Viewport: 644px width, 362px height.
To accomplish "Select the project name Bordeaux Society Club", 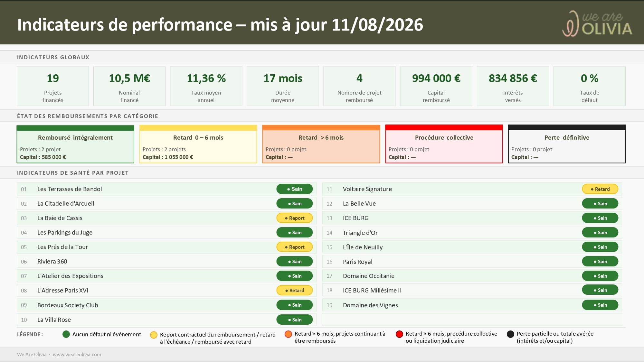I will click(68, 305).
